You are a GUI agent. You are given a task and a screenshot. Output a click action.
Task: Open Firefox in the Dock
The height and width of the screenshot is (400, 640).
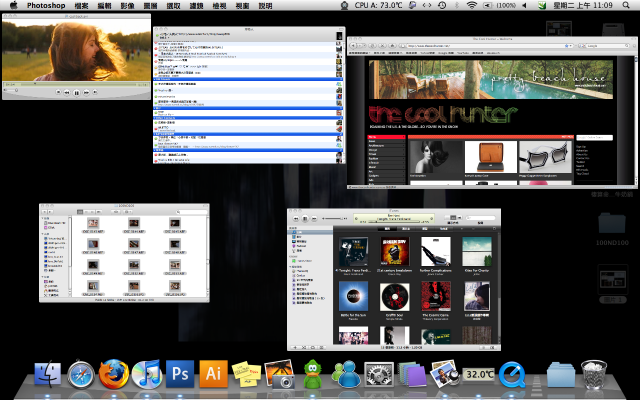tap(113, 374)
